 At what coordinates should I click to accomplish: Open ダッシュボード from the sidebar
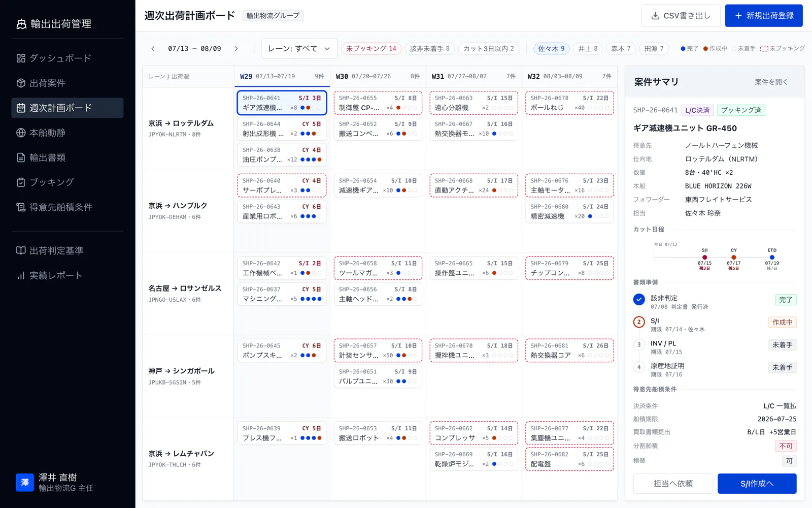tap(67, 58)
